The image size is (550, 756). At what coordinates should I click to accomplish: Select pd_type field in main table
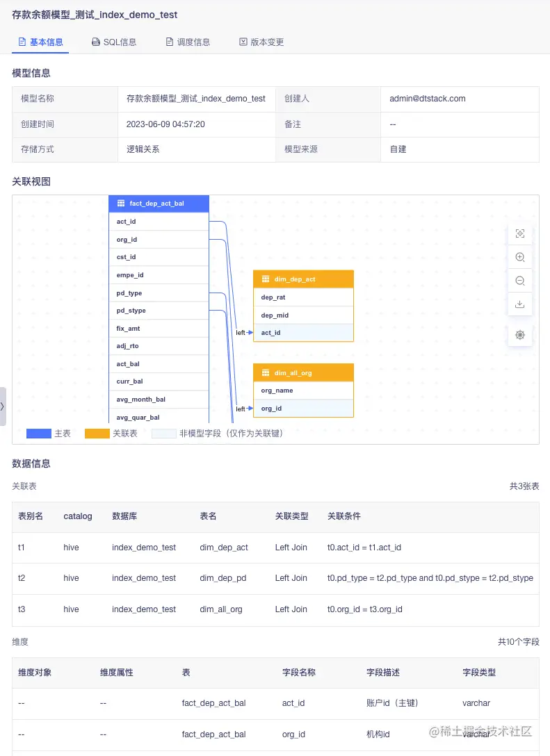[159, 293]
